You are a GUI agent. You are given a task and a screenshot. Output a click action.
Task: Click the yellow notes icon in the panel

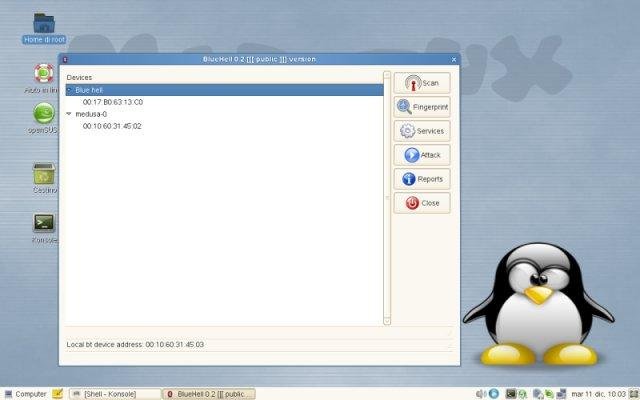point(58,394)
